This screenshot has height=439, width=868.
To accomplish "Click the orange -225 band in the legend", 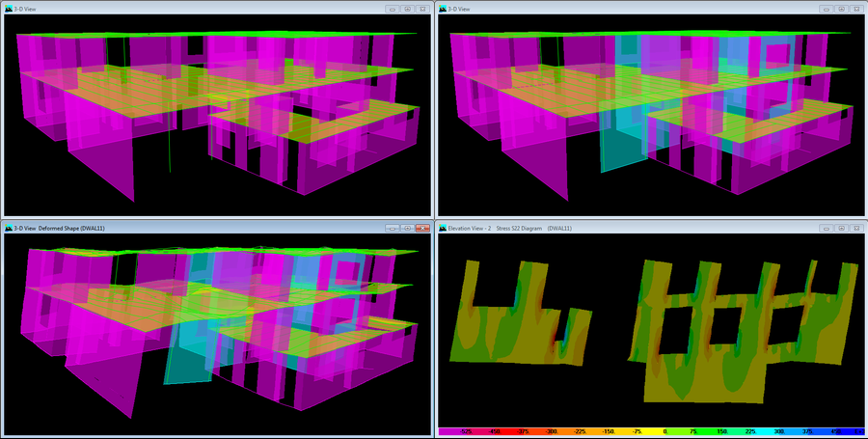I will coord(581,432).
